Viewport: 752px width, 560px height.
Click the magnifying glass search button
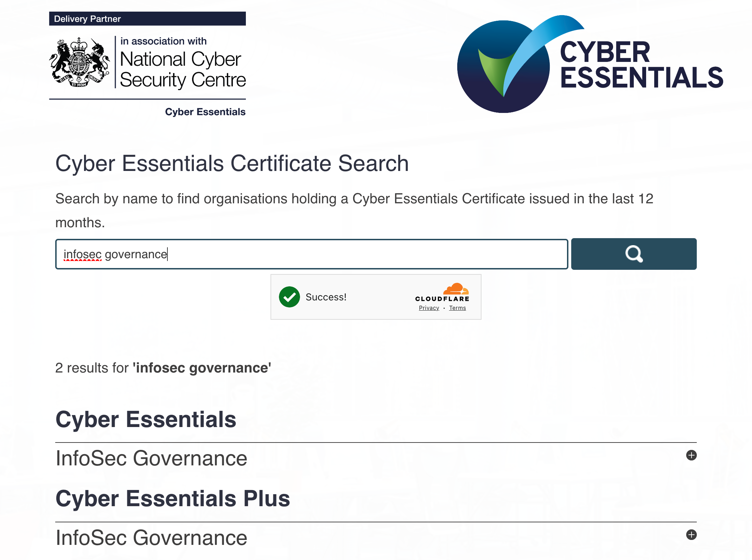[x=633, y=254]
